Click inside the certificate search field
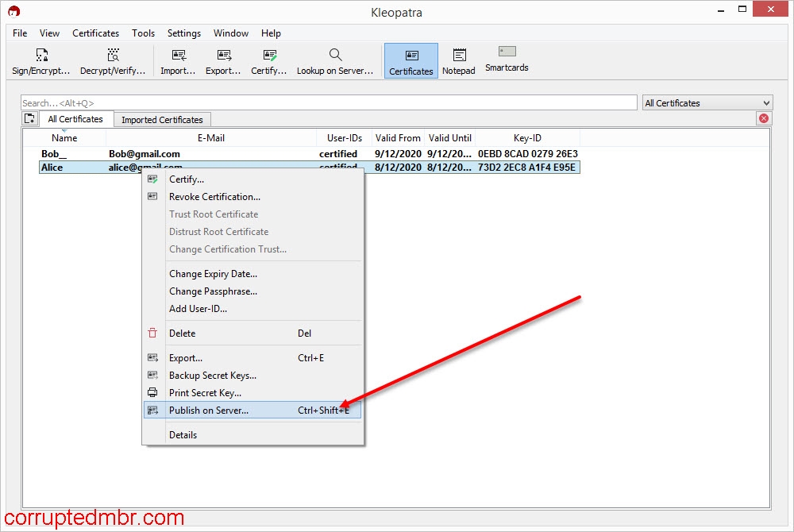The image size is (794, 532). coord(318,102)
